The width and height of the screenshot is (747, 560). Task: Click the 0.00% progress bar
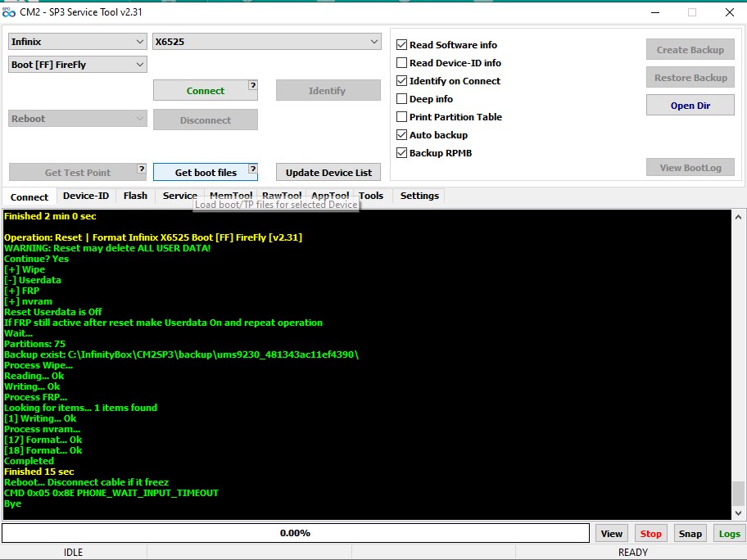(x=296, y=533)
